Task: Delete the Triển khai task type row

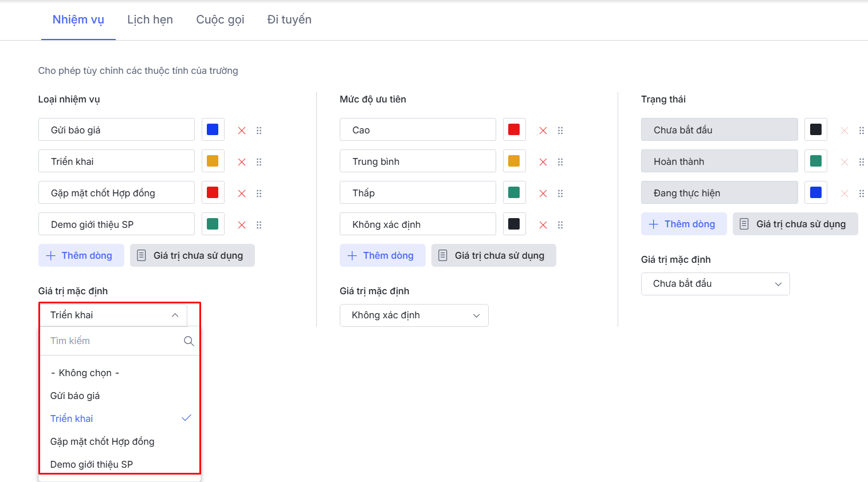Action: pyautogui.click(x=242, y=162)
